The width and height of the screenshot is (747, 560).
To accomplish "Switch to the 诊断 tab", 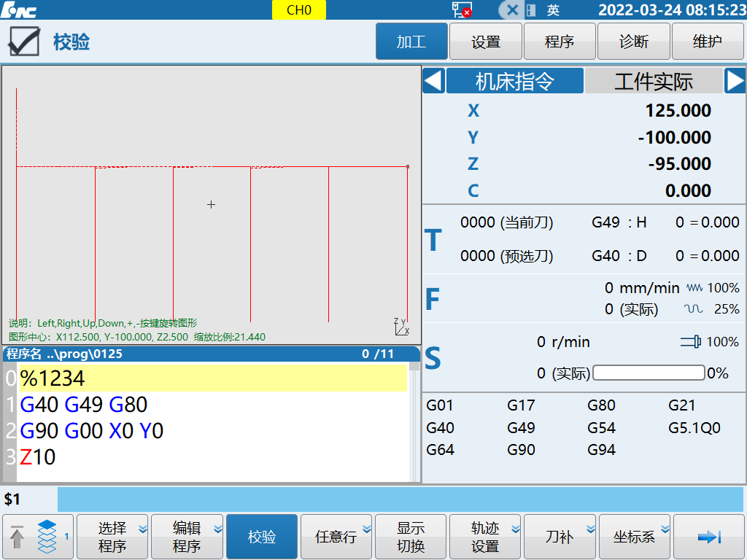I will (633, 42).
